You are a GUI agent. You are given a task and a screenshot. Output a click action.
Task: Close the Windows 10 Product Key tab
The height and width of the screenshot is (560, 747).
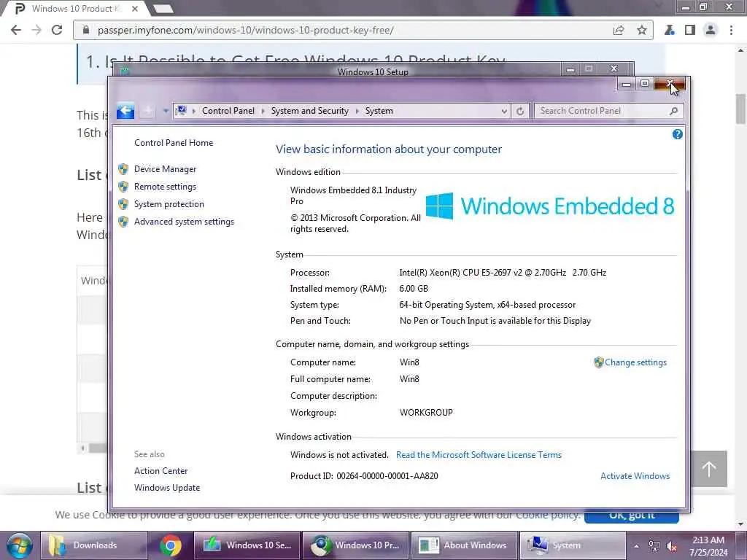click(135, 9)
